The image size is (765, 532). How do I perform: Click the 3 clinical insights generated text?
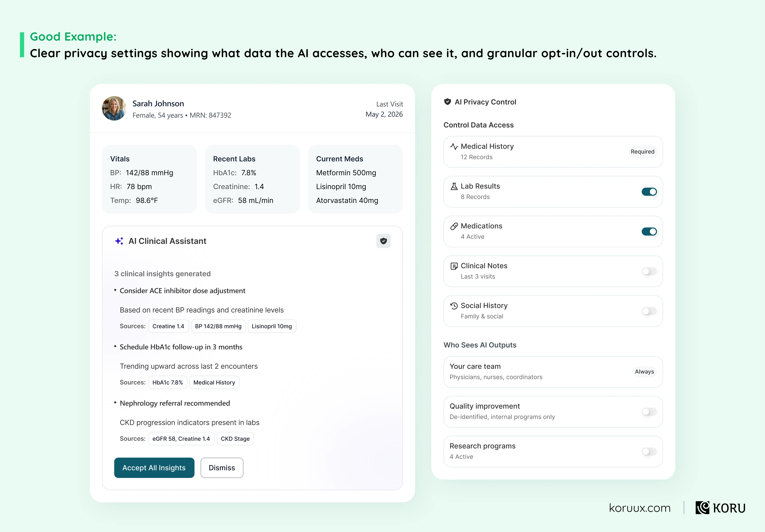pos(163,274)
